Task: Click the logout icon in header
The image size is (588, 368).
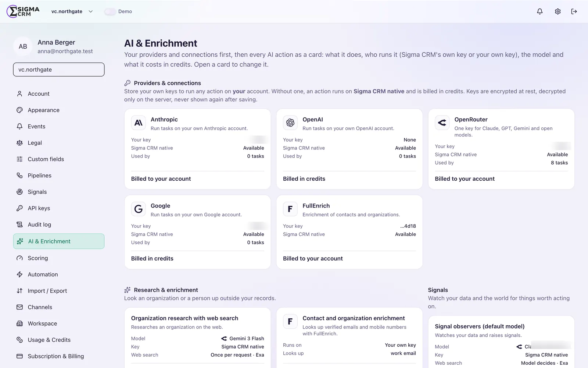Action: 574,11
